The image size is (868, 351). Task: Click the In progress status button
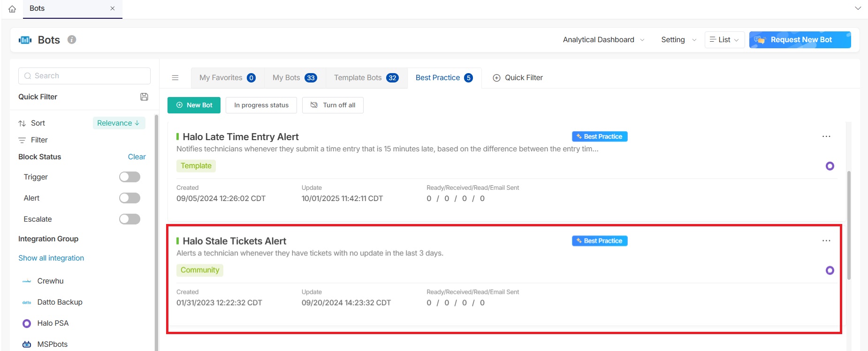click(x=261, y=105)
